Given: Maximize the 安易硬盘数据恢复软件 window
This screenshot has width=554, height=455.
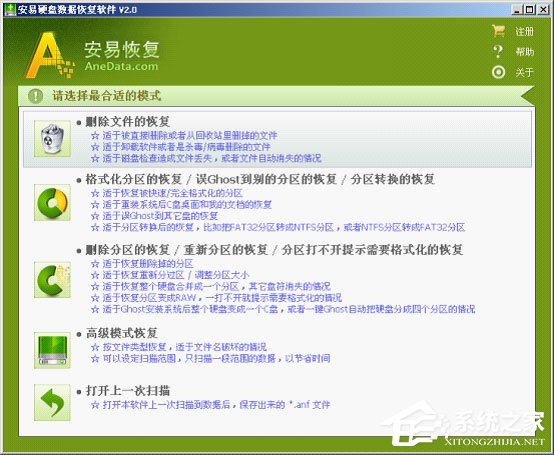Looking at the screenshot, I should (x=530, y=10).
